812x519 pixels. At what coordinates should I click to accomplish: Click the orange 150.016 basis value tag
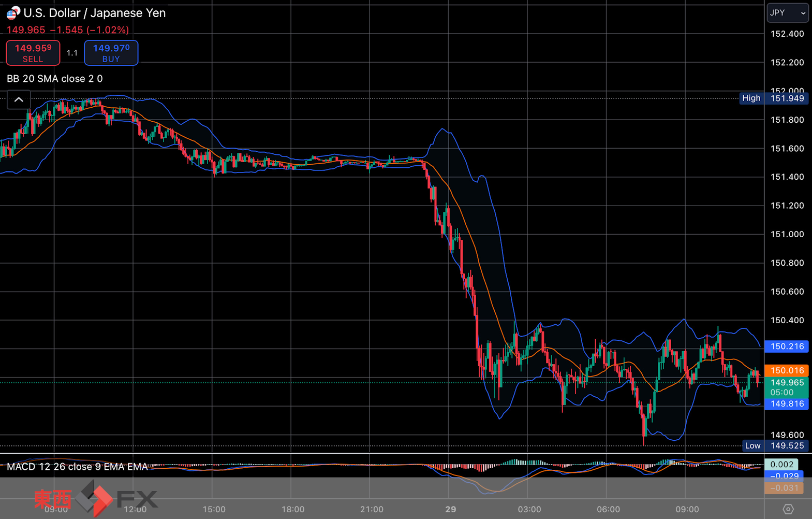coord(787,370)
